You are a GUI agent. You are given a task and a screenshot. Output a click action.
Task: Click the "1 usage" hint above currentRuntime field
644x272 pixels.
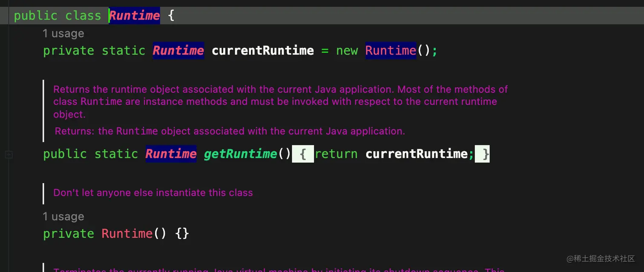tap(63, 33)
